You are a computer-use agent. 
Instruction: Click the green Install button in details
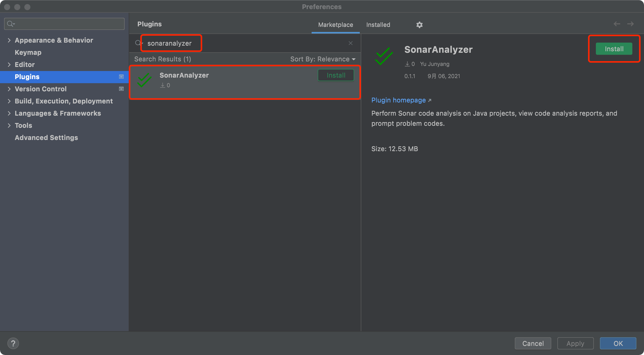(614, 49)
